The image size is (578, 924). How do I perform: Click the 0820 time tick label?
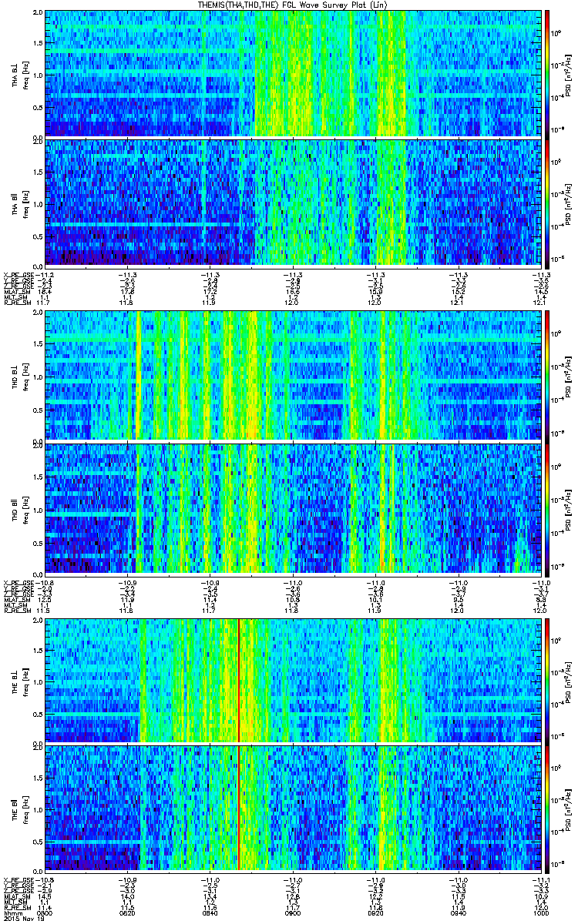click(127, 912)
